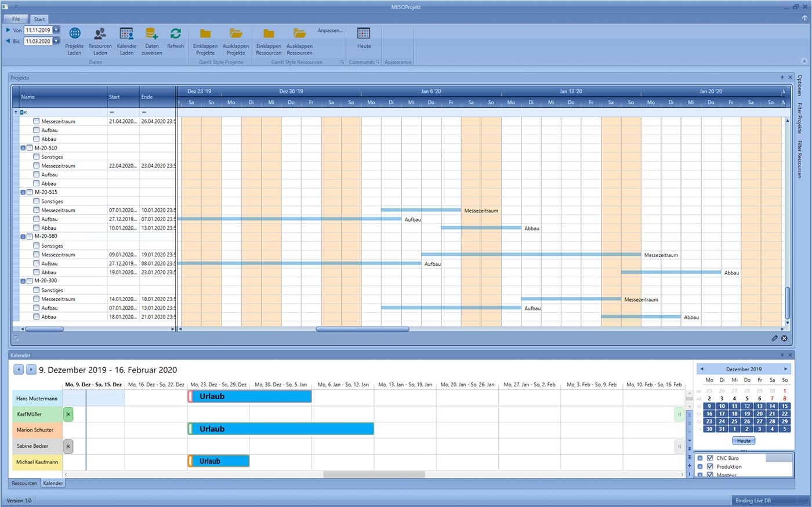Sort by the Ende column header
Image resolution: width=812 pixels, height=507 pixels.
tap(157, 97)
